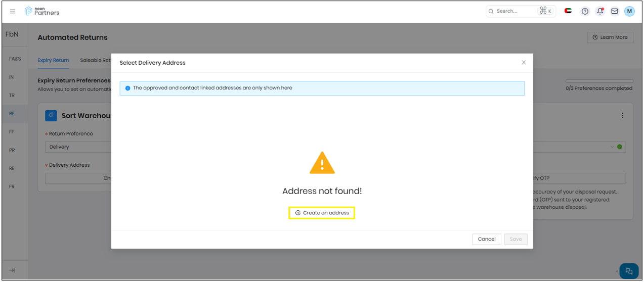Select the FA&S sidebar item
The image size is (644, 282).
click(15, 59)
